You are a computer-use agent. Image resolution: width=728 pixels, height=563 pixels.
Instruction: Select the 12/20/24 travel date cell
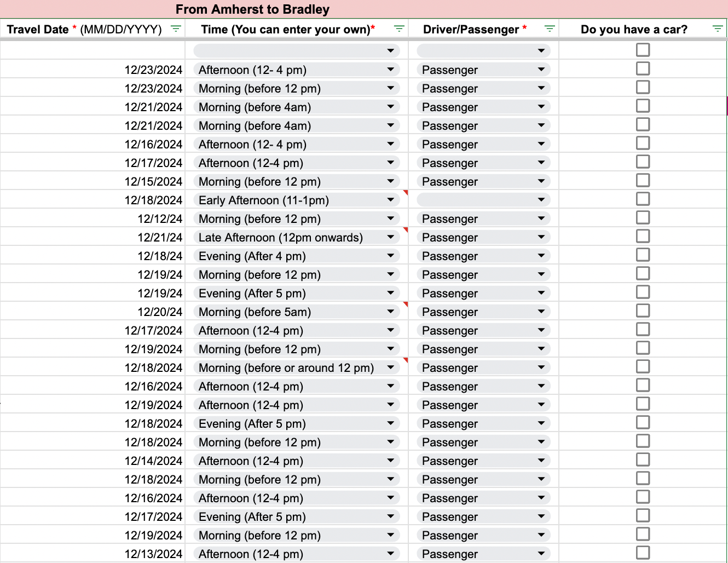coord(160,312)
